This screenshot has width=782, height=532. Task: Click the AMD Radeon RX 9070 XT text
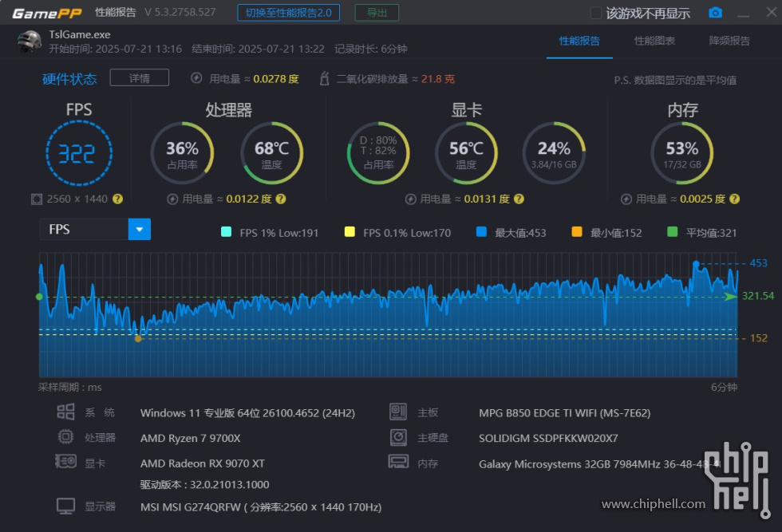203,463
